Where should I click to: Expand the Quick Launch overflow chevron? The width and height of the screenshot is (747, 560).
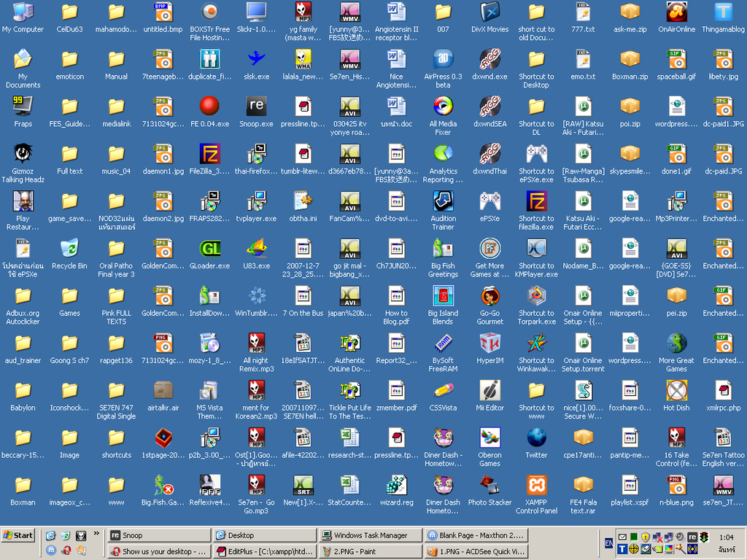click(96, 534)
